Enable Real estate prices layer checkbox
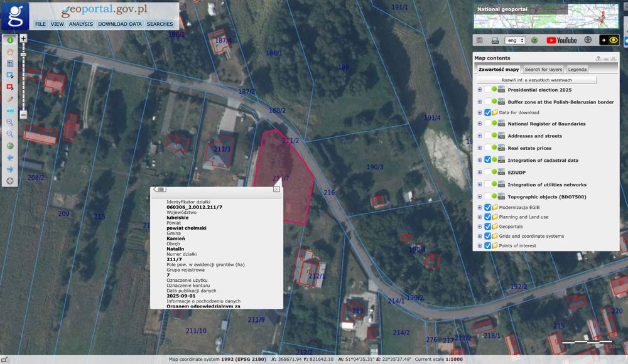This screenshot has height=364, width=628. (x=487, y=147)
